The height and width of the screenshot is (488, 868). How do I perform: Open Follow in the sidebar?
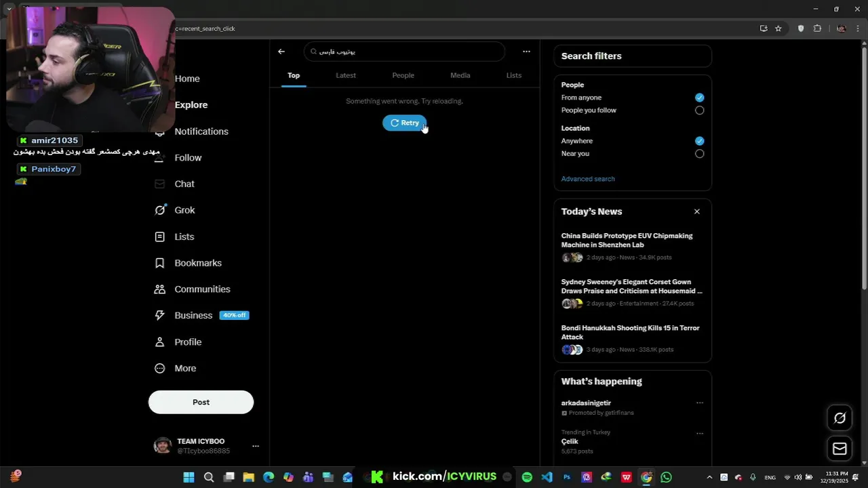point(188,158)
